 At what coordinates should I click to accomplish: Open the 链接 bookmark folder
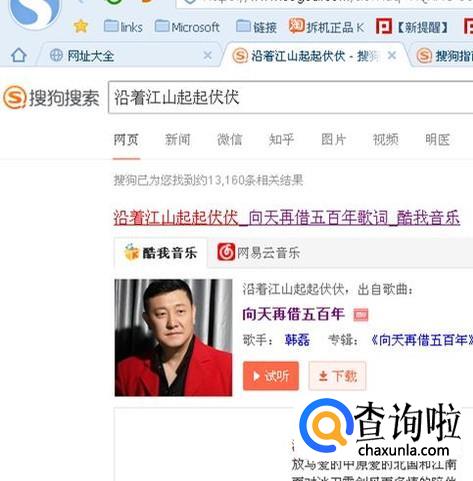(256, 27)
